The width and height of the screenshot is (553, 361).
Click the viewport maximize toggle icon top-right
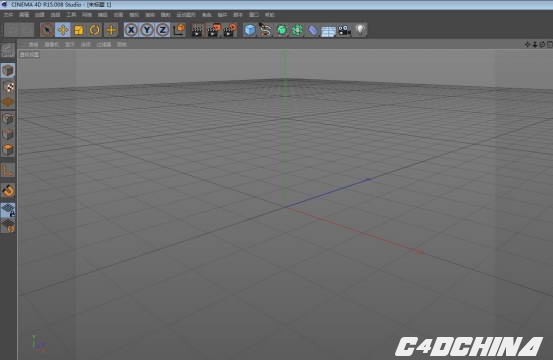tap(550, 44)
